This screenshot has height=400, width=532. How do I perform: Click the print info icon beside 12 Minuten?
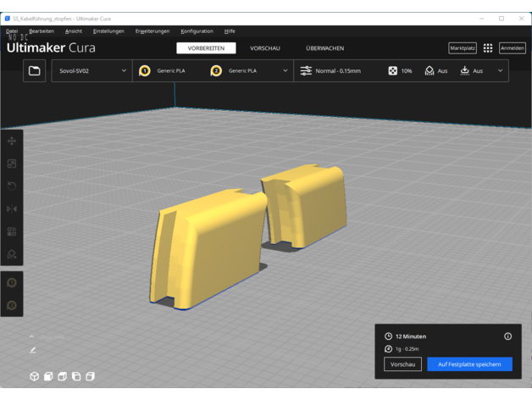508,336
